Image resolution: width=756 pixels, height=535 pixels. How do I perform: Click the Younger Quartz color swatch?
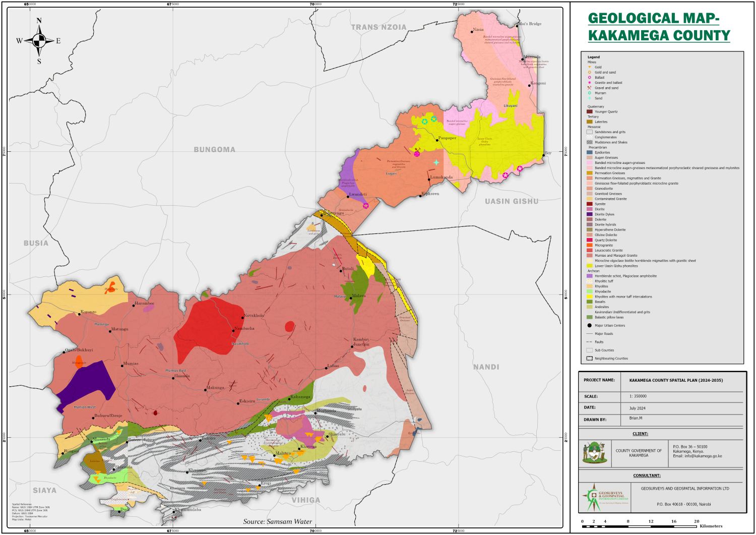590,111
